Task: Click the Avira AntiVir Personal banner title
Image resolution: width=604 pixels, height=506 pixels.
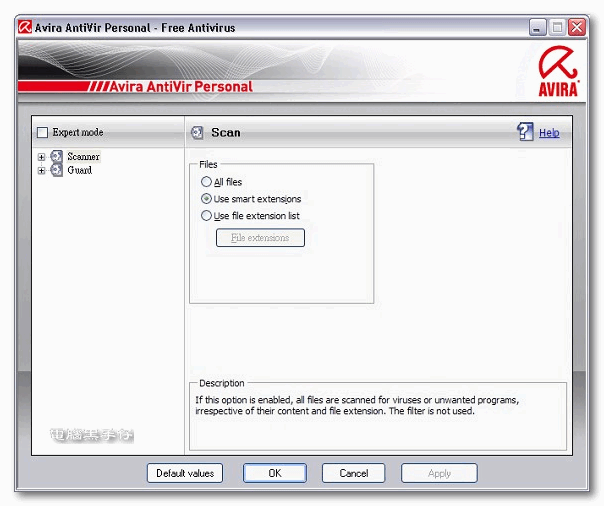Action: (x=181, y=87)
